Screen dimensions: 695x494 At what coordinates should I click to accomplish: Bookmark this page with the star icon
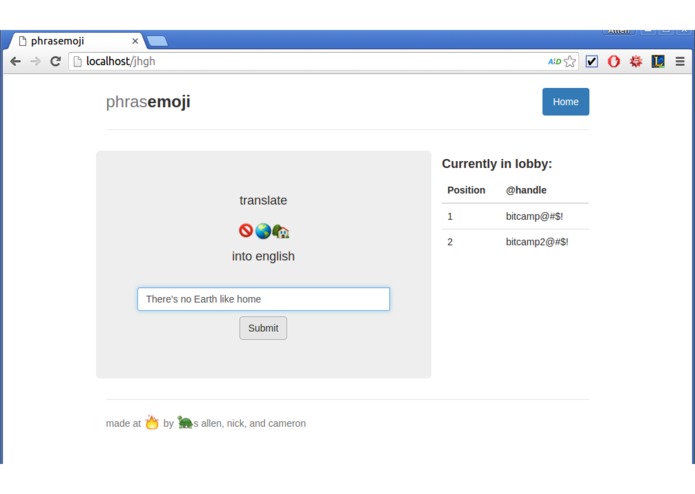(570, 62)
